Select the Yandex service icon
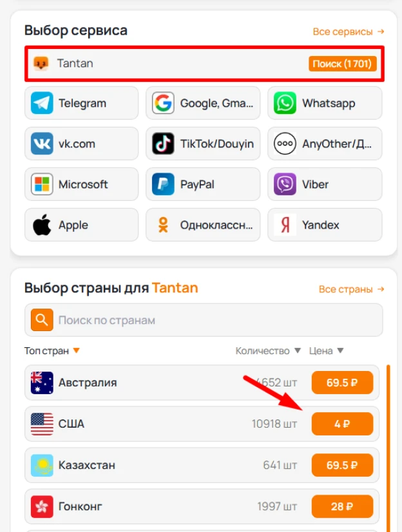 click(x=285, y=225)
